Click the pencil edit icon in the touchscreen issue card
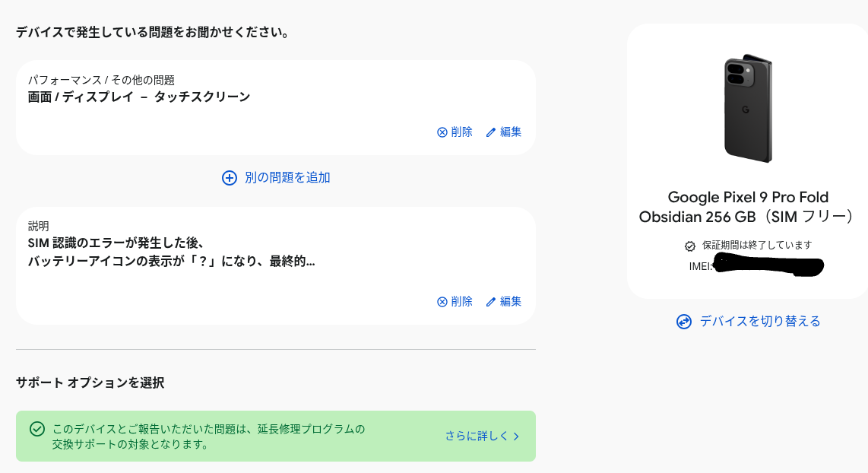868x473 pixels. point(491,132)
